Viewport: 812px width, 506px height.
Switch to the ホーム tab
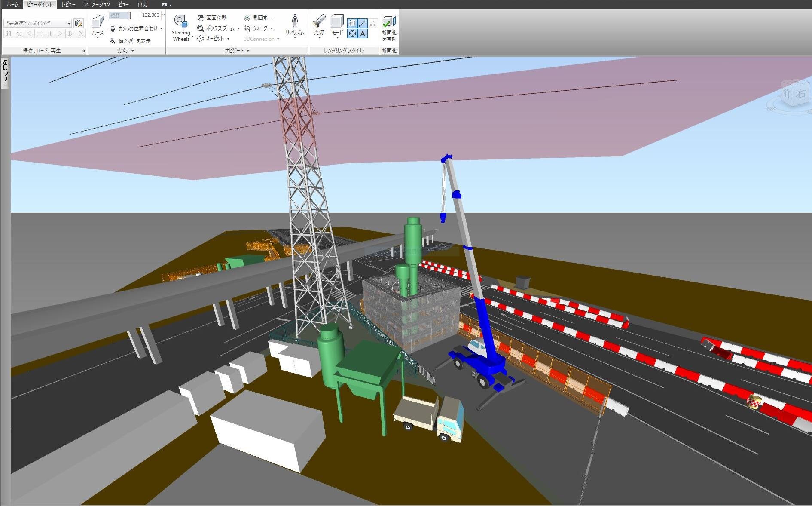pos(12,5)
